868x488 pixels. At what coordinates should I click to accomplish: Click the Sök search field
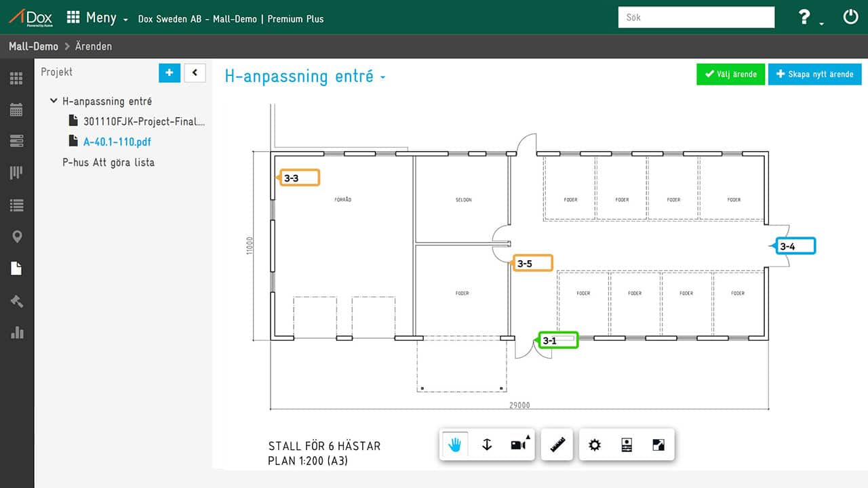coord(696,18)
